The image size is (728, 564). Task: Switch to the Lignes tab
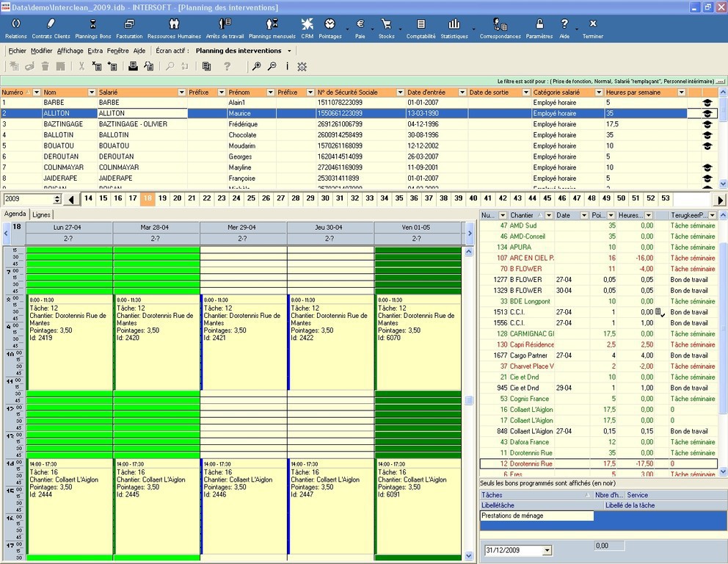point(42,214)
